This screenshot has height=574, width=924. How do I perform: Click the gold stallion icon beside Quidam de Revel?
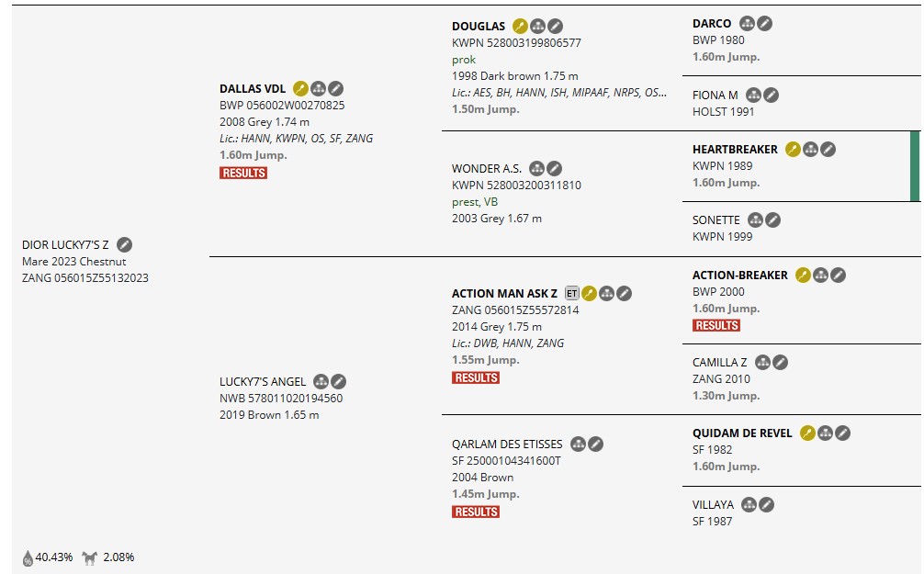[x=807, y=433]
